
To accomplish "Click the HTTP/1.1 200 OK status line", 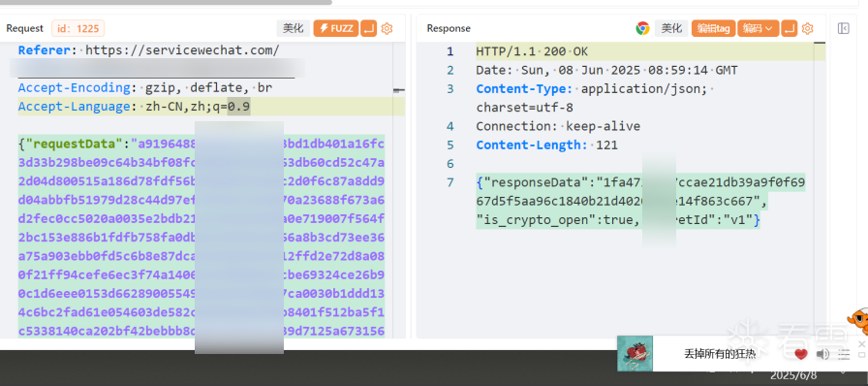I will 532,51.
